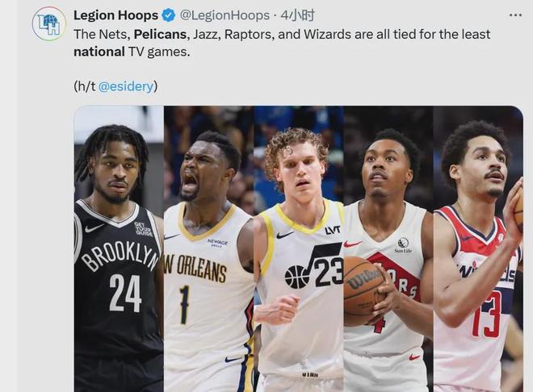The width and height of the screenshot is (533, 392).
Task: Open the New Orleans number 1 photo
Action: tap(208, 248)
